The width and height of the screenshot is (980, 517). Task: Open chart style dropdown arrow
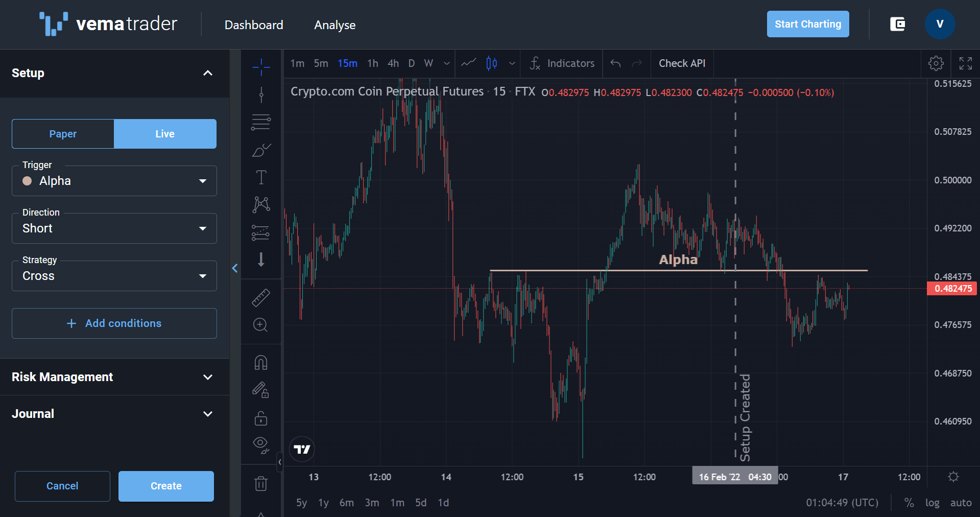(x=512, y=63)
